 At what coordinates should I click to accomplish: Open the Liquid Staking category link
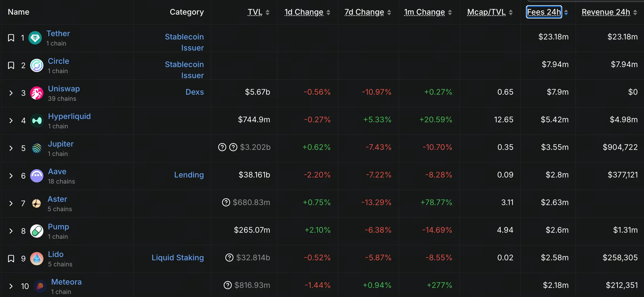tap(178, 258)
